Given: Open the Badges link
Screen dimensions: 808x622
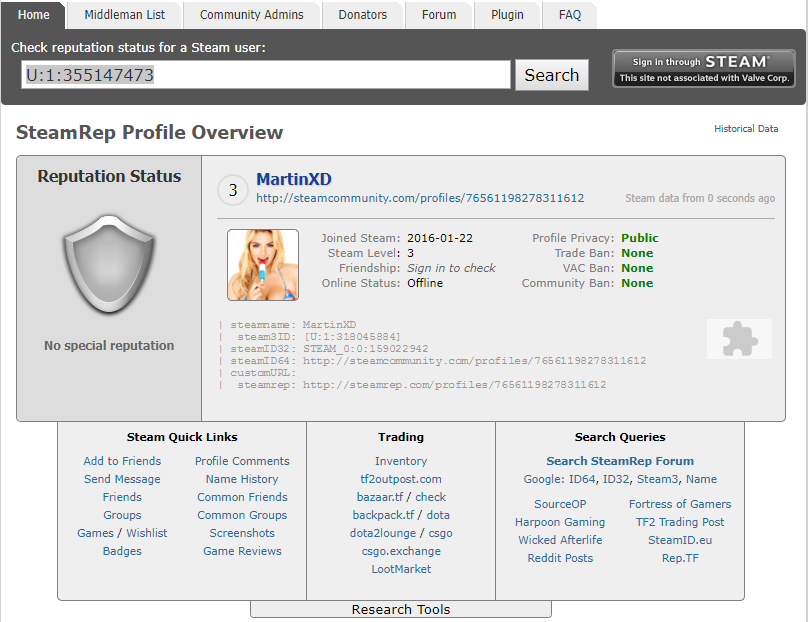Looking at the screenshot, I should pos(122,551).
